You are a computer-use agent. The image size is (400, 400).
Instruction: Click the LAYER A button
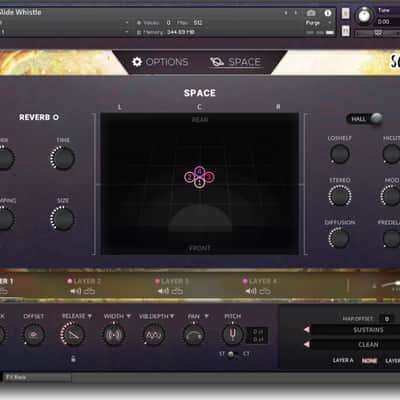[343, 360]
